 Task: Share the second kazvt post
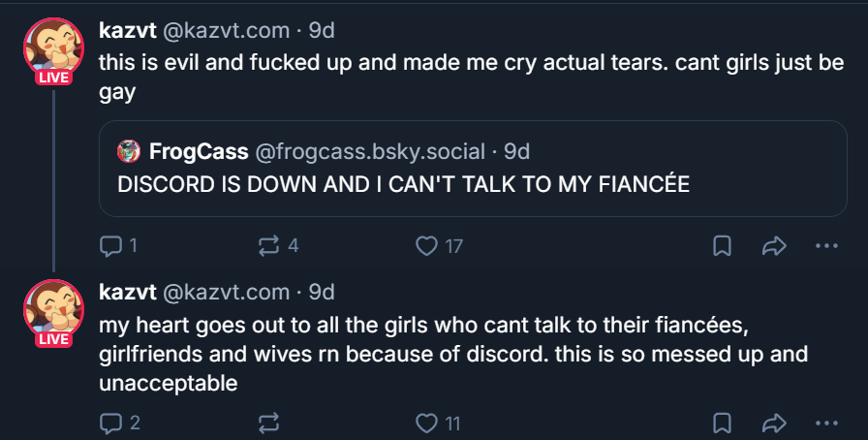coord(773,423)
